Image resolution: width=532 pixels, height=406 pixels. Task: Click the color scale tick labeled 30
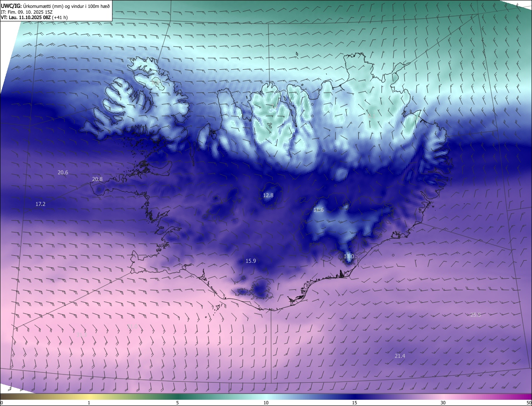443,403
